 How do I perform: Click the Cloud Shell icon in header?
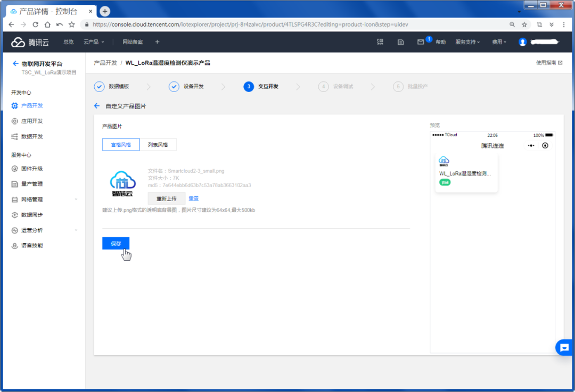(x=380, y=42)
